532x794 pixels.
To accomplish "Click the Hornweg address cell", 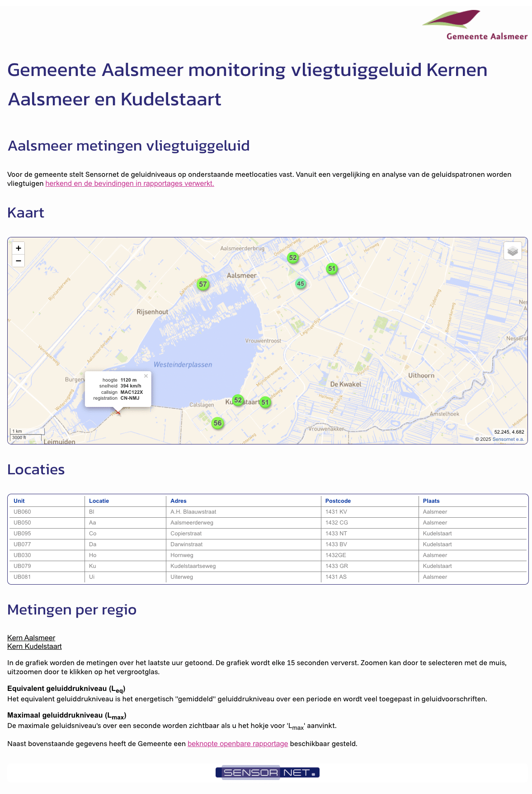I will pos(244,555).
